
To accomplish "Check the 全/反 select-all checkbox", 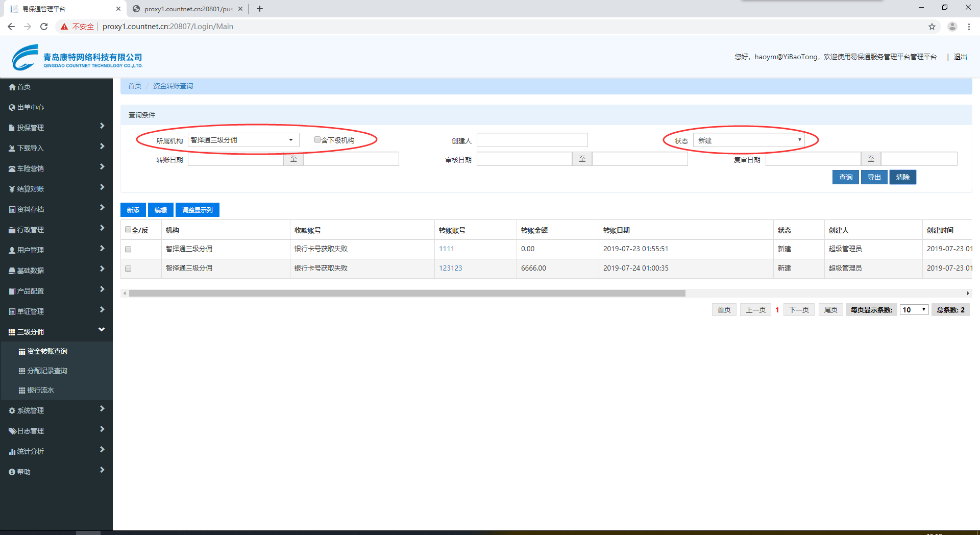I will click(128, 230).
